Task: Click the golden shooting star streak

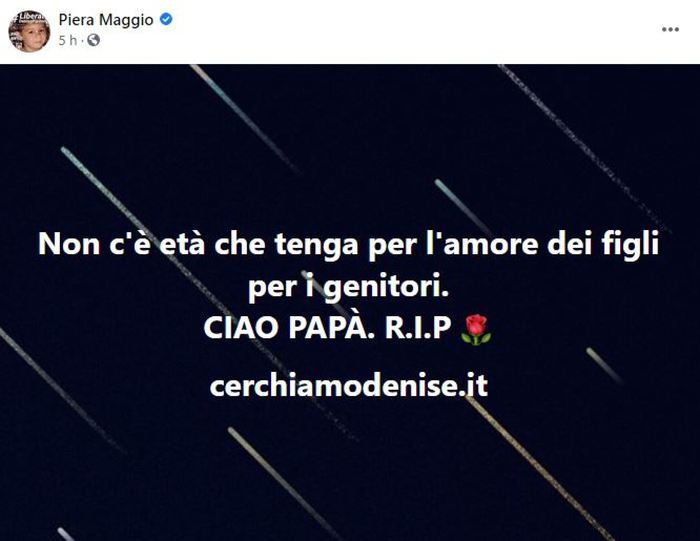Action: (540, 469)
